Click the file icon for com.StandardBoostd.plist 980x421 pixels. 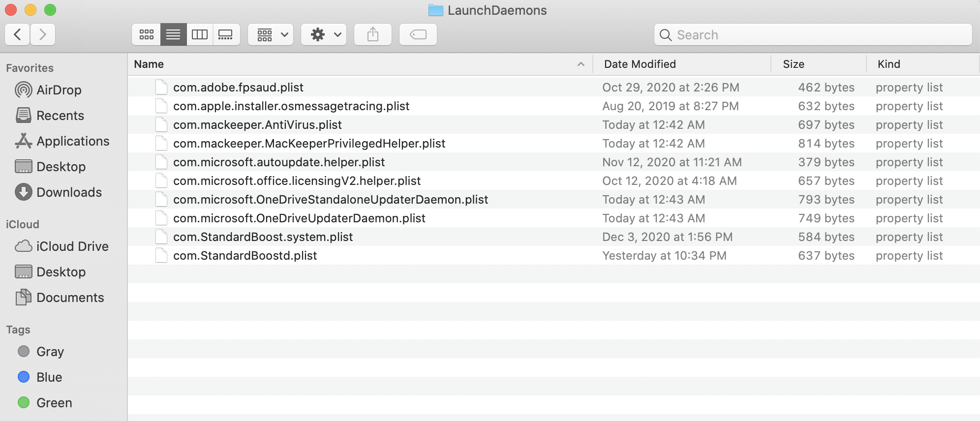[x=161, y=255]
